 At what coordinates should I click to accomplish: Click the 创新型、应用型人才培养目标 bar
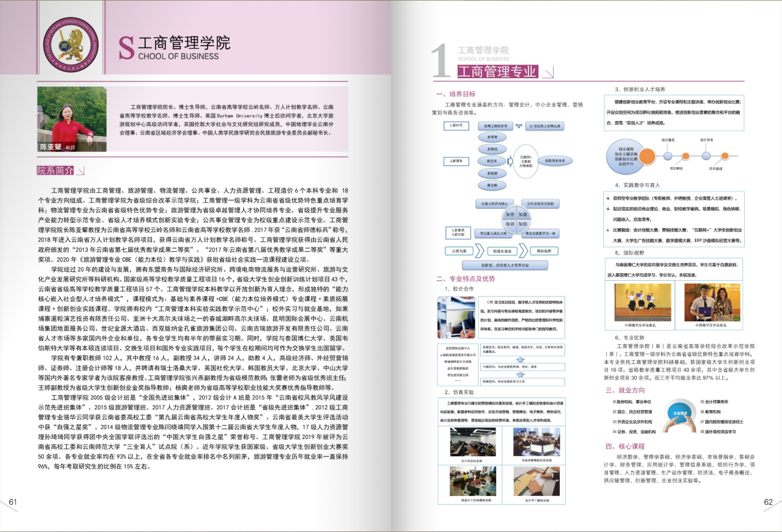[505, 265]
